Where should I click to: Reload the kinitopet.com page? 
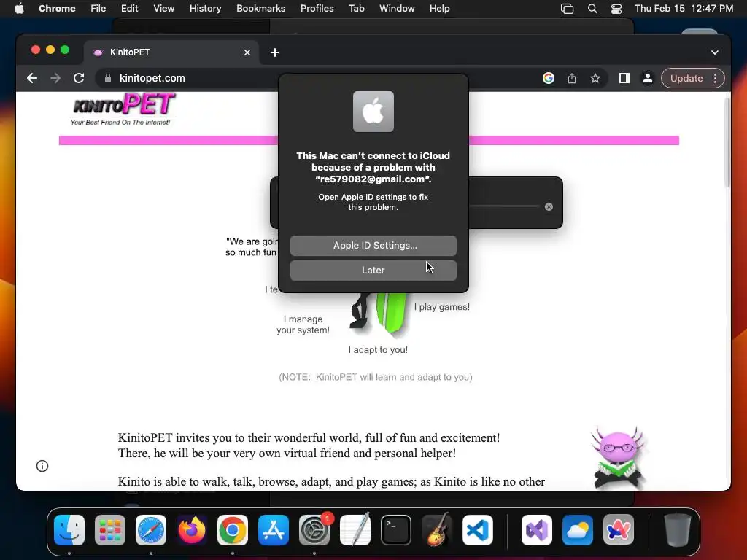point(79,79)
